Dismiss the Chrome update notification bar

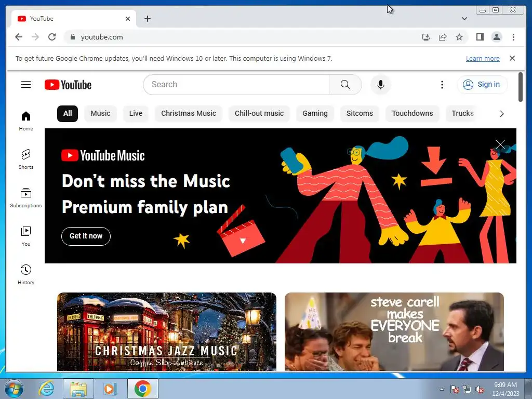tap(512, 58)
